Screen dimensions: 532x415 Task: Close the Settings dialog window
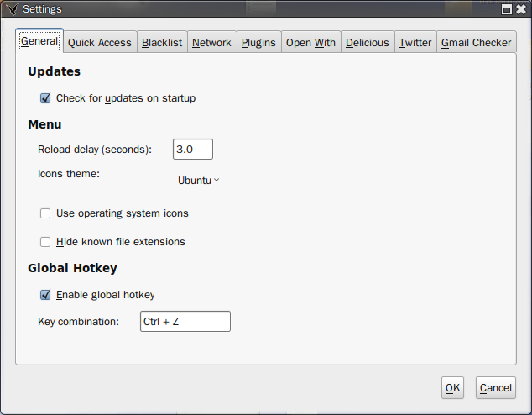[x=521, y=9]
